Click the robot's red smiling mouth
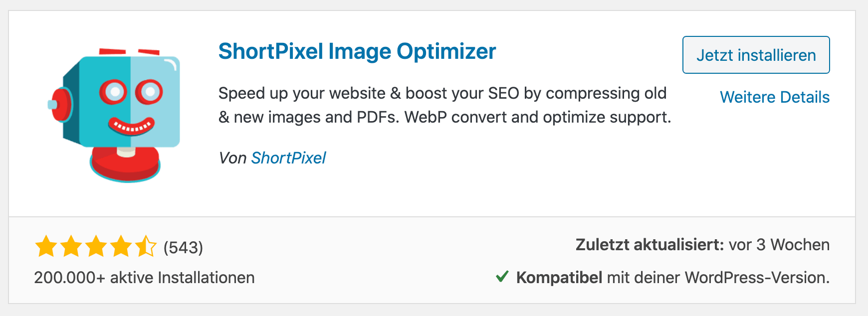The width and height of the screenshot is (868, 316). click(131, 127)
